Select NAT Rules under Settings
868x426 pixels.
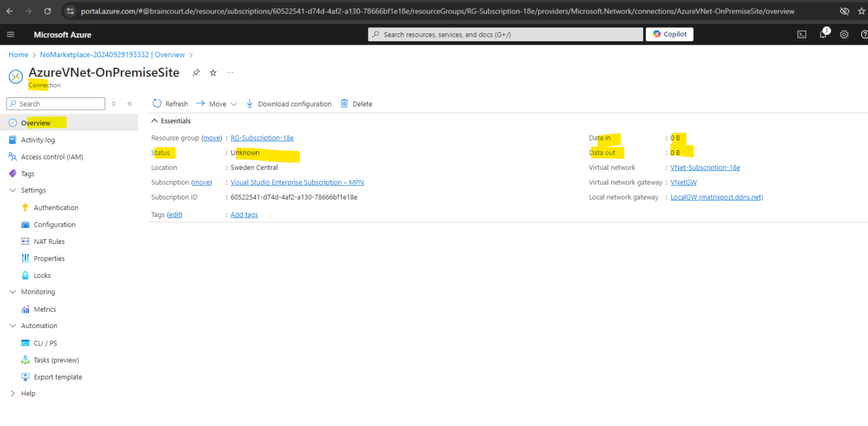50,242
